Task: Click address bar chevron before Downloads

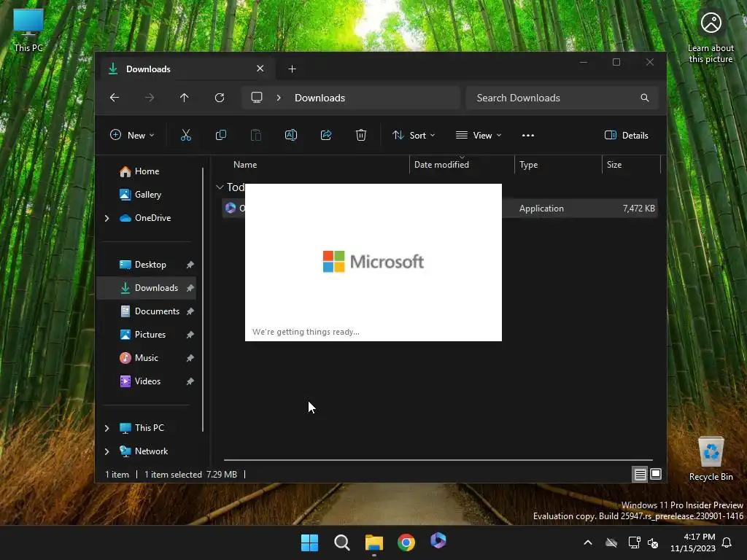Action: (x=279, y=98)
